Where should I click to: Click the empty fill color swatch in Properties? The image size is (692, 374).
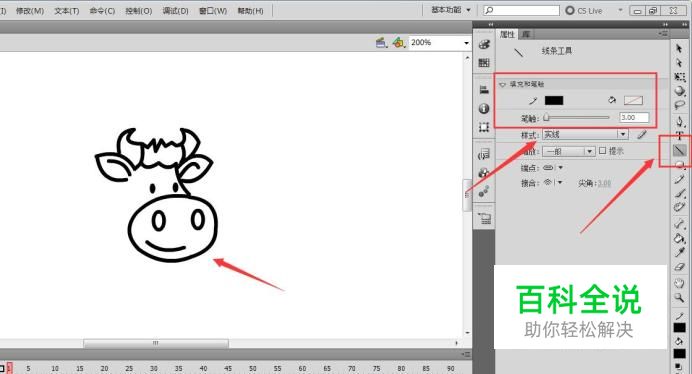[x=633, y=100]
